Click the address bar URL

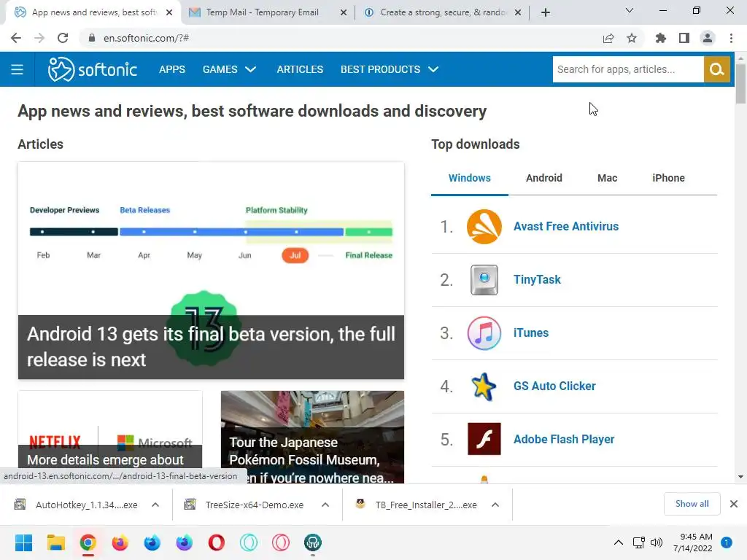[x=146, y=38]
